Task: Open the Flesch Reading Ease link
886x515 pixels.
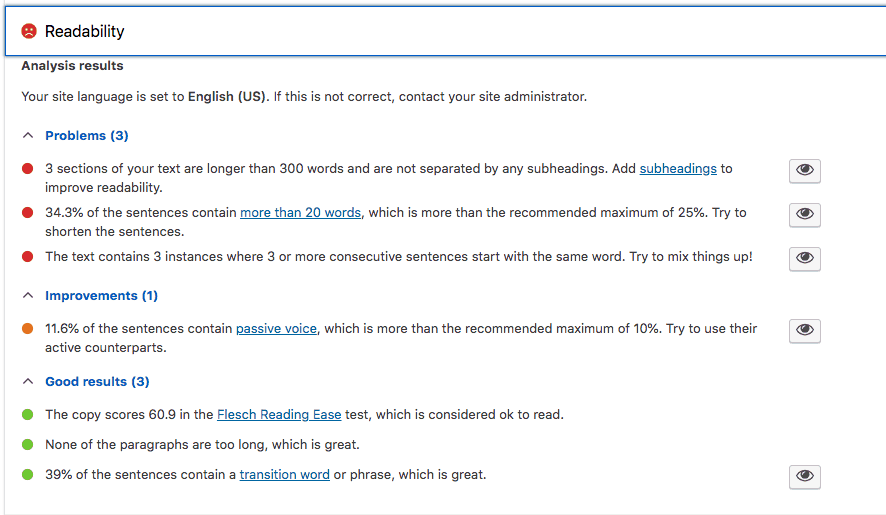Action: 279,415
